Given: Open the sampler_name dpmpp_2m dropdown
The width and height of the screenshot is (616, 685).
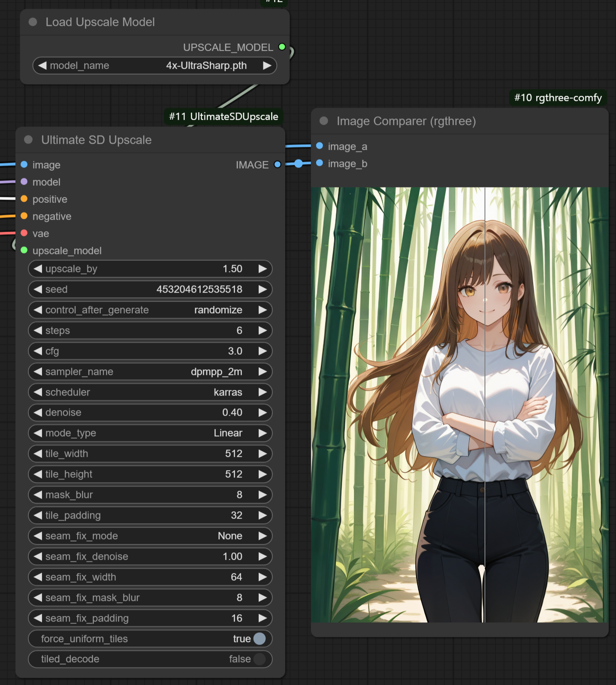Looking at the screenshot, I should click(150, 372).
